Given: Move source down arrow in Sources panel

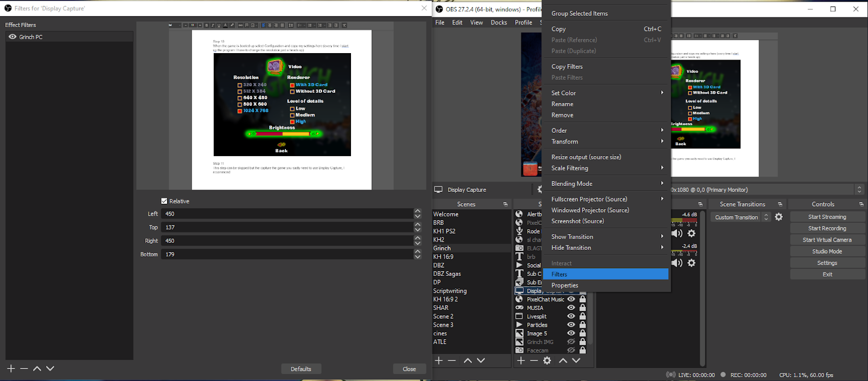Looking at the screenshot, I should [x=576, y=360].
